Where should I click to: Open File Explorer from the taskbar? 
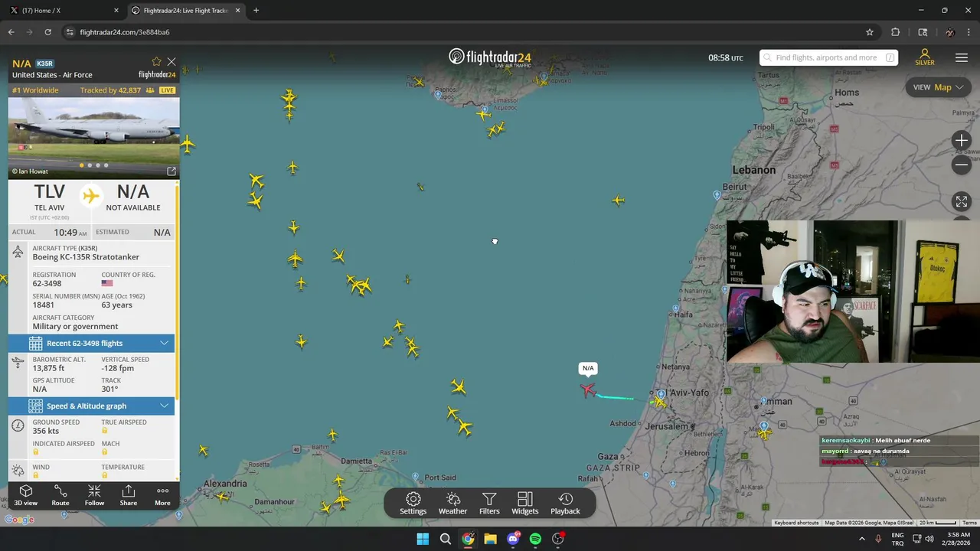(x=490, y=539)
